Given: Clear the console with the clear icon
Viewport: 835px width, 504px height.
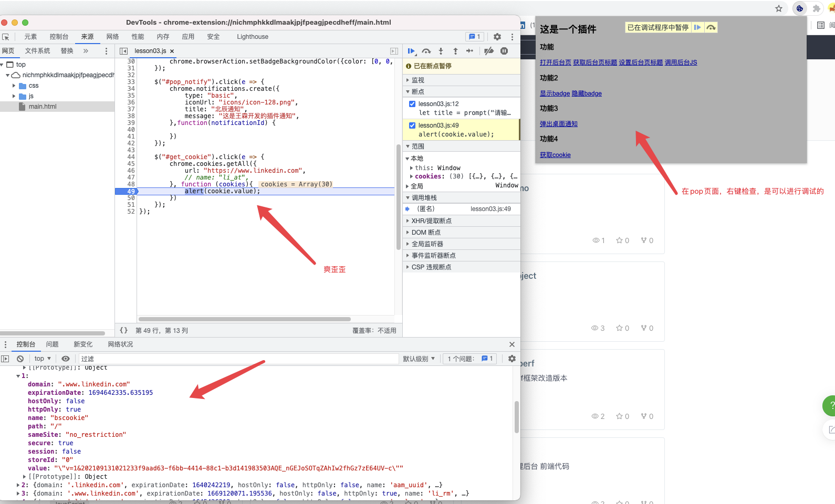Looking at the screenshot, I should [20, 359].
